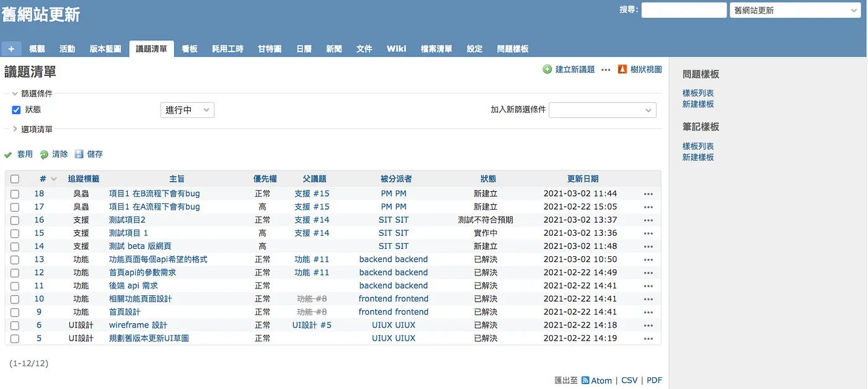
Task: Open actions menu for issue 12
Action: (x=649, y=272)
